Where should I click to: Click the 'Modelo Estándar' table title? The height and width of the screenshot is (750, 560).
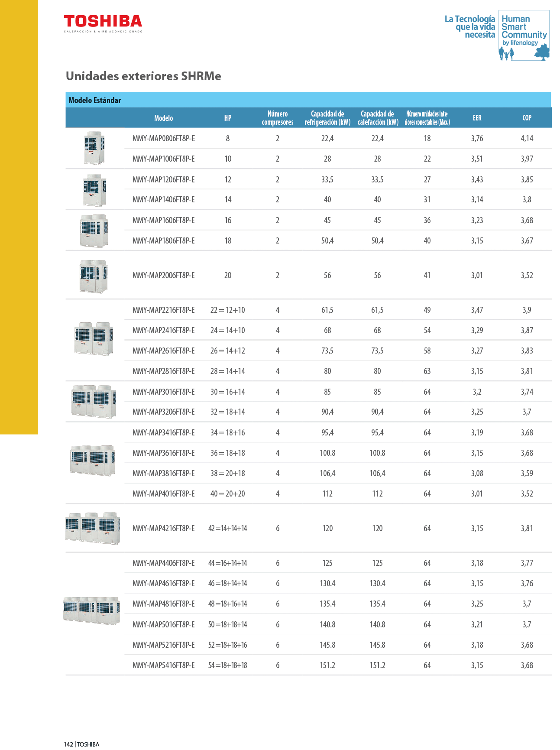click(95, 100)
